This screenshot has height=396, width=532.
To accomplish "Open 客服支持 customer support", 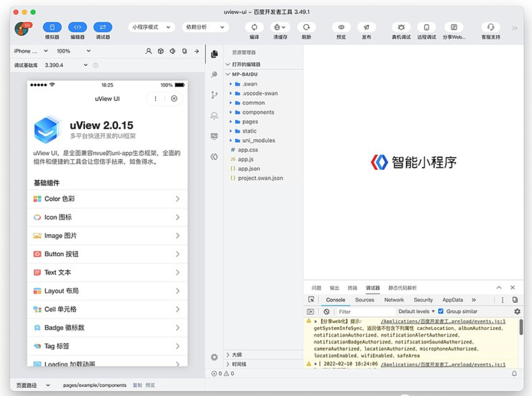I will pos(491,27).
